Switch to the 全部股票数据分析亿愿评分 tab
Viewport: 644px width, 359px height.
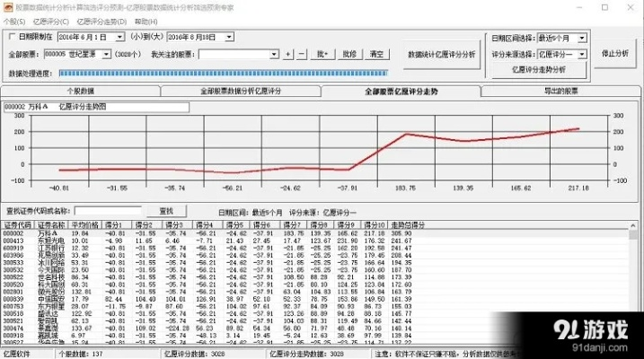241,92
